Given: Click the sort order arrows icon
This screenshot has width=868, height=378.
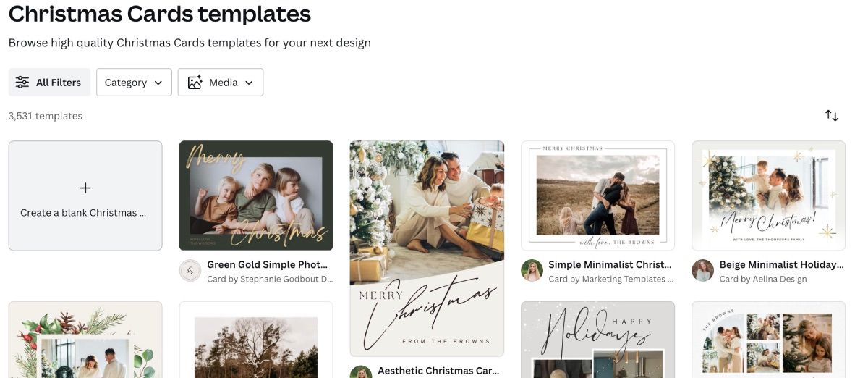Looking at the screenshot, I should coord(832,116).
